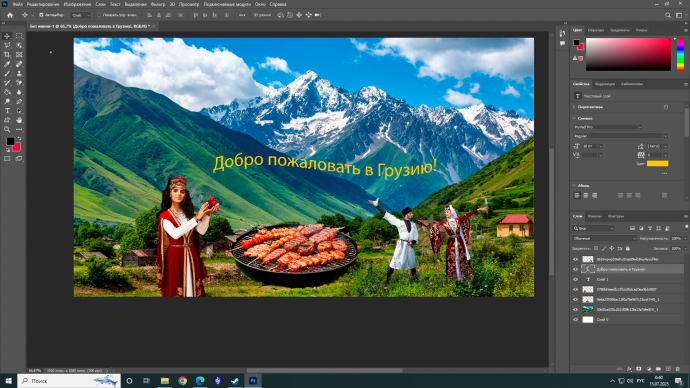Select the Zoom tool
Screen dimensions: 690x388
coord(7,130)
